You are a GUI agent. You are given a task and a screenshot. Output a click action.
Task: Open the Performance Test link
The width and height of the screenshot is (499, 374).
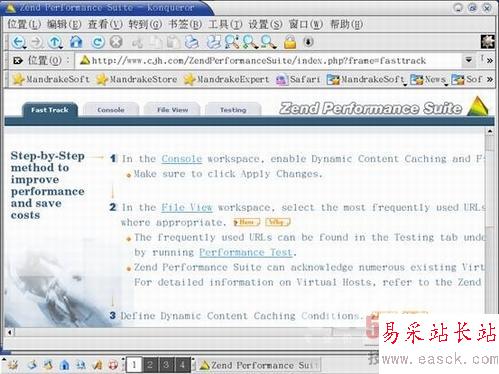(246, 252)
